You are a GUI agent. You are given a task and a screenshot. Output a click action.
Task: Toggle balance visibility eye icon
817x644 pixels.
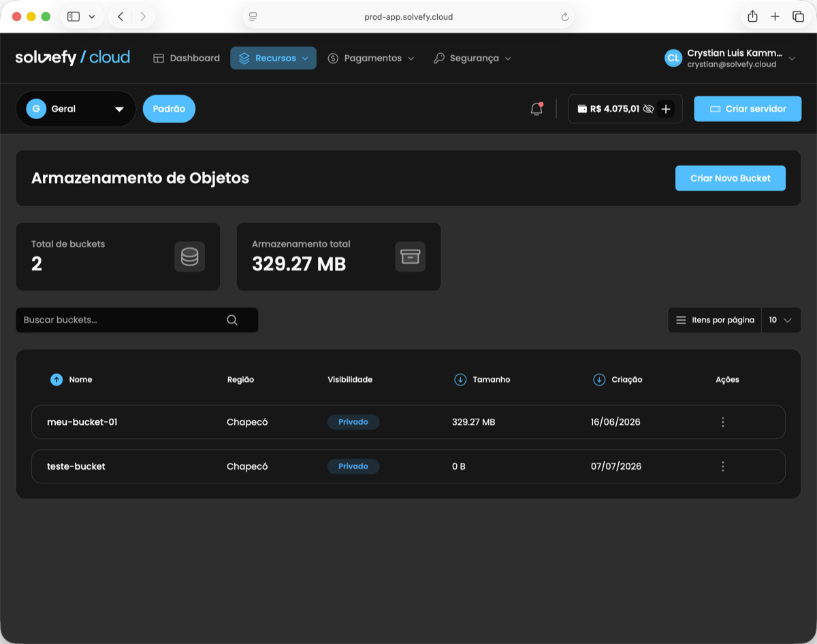[x=648, y=109]
